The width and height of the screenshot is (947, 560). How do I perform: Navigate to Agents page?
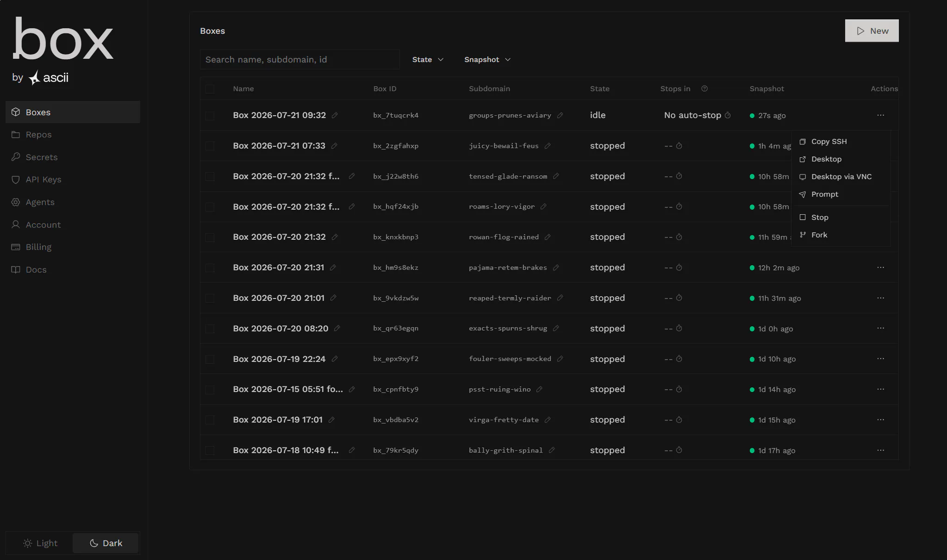coord(73,202)
